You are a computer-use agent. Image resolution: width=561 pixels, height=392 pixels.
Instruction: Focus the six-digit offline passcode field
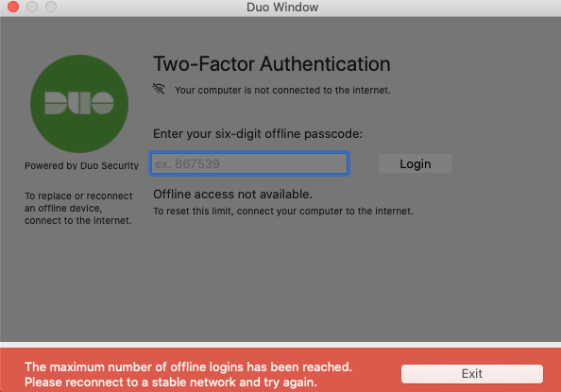coord(249,163)
